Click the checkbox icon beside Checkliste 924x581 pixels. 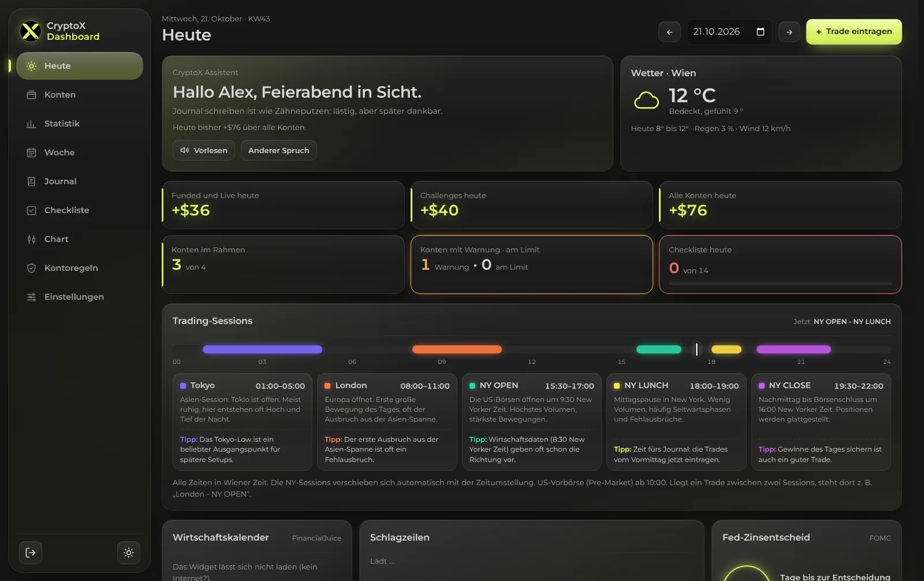[x=32, y=210]
